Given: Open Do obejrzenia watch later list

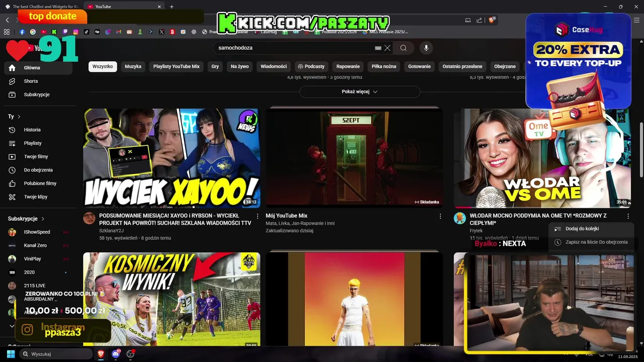Looking at the screenshot, I should [38, 170].
